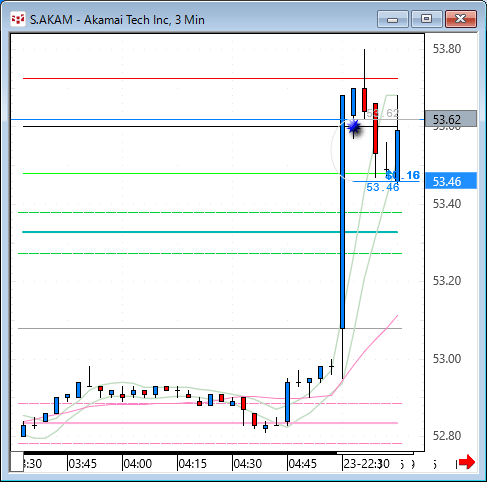
Task: Maximize the S.AKAM chart window
Action: pyautogui.click(x=426, y=19)
